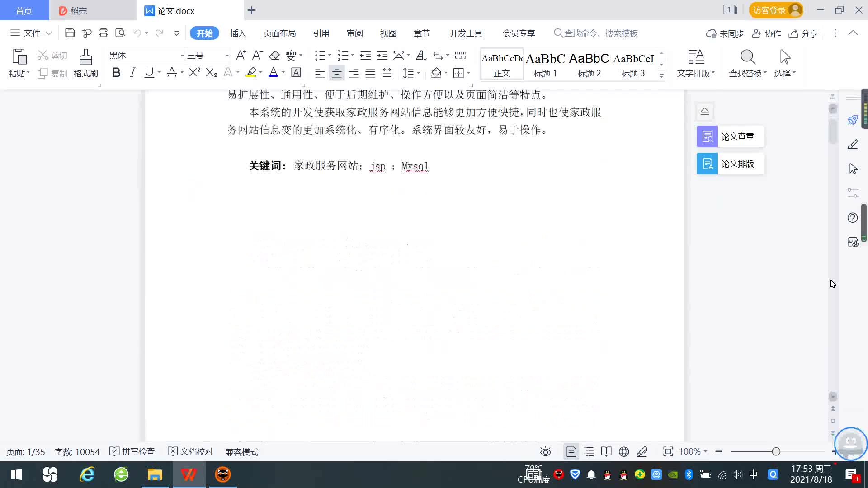The height and width of the screenshot is (488, 868).
Task: Click the rocket icon in right sidebar
Action: [x=853, y=120]
